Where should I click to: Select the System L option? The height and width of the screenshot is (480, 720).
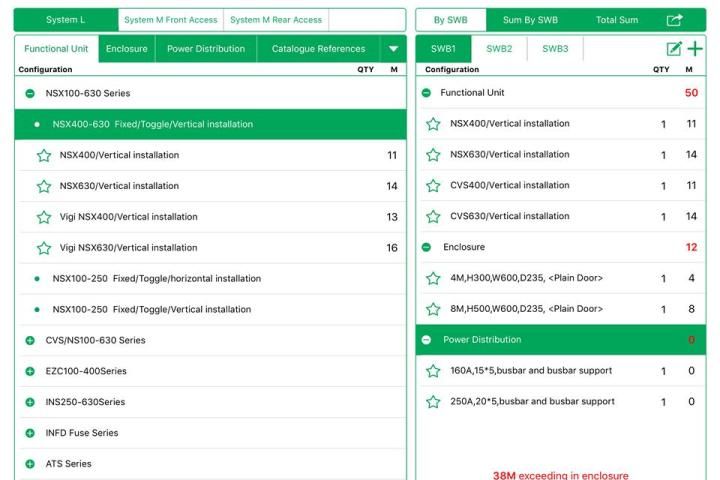[66, 20]
